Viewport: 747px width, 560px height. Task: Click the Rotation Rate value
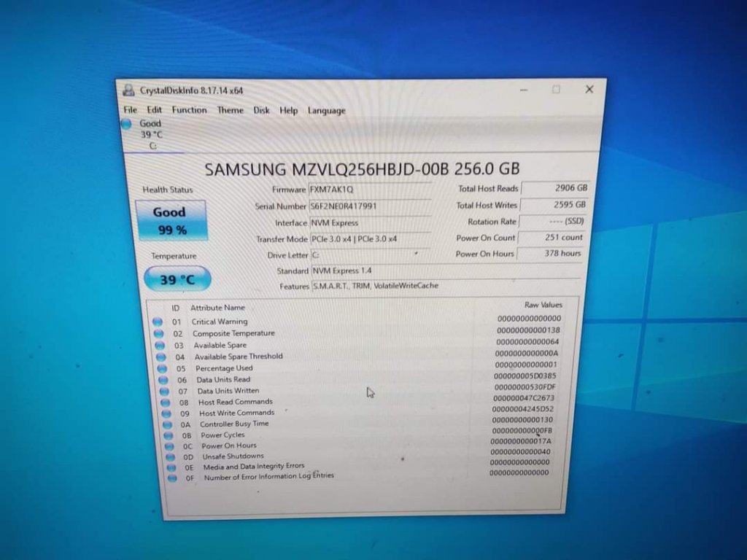[552, 221]
